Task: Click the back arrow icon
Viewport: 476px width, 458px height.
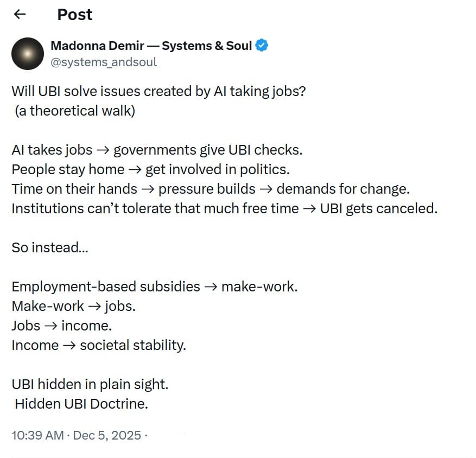Action: point(20,15)
